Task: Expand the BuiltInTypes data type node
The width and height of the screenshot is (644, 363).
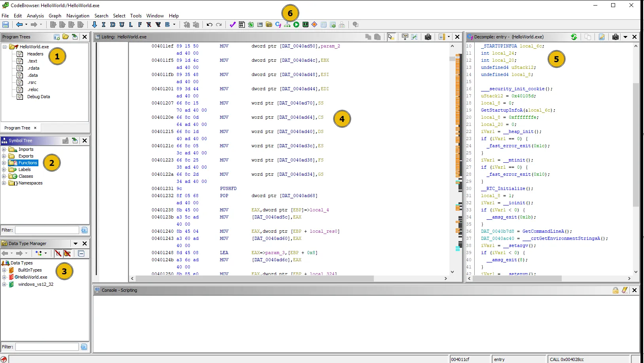Action: pyautogui.click(x=4, y=270)
